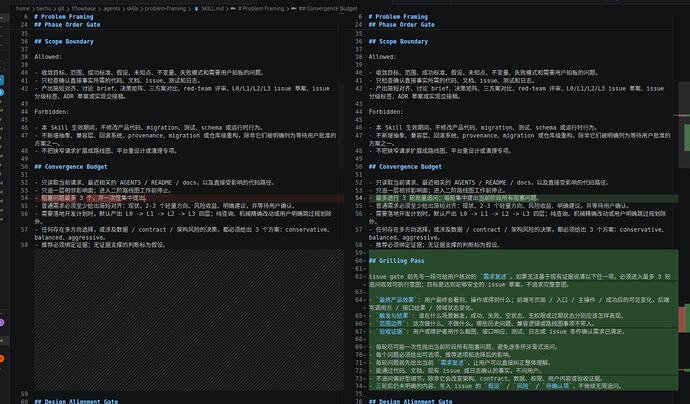Click the light-blue square icon in left sidebar
The height and width of the screenshot is (404, 690).
pos(2,80)
